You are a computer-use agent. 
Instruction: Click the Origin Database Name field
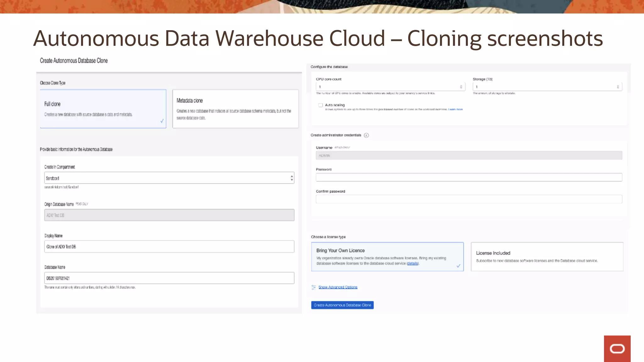(x=169, y=215)
